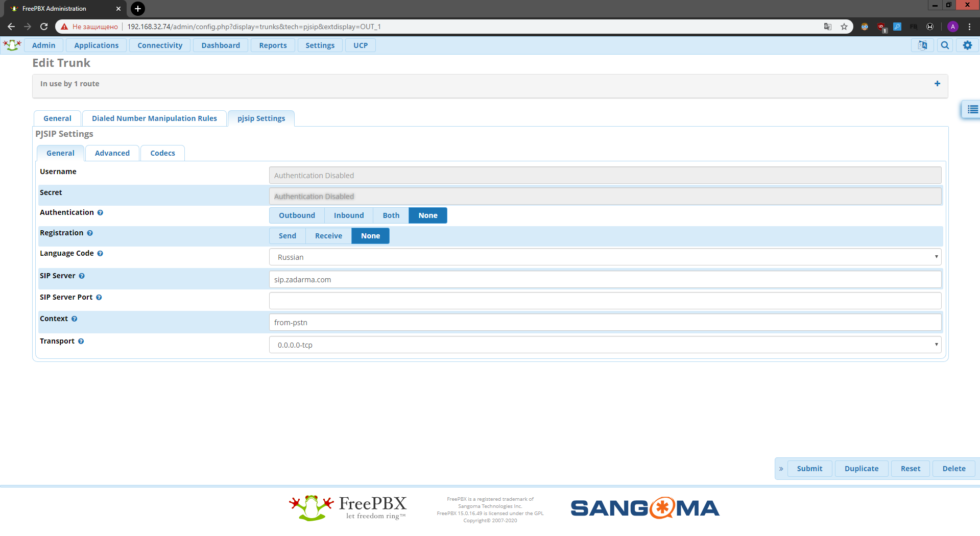The height and width of the screenshot is (536, 980).
Task: Set Authentication to Both
Action: [391, 215]
